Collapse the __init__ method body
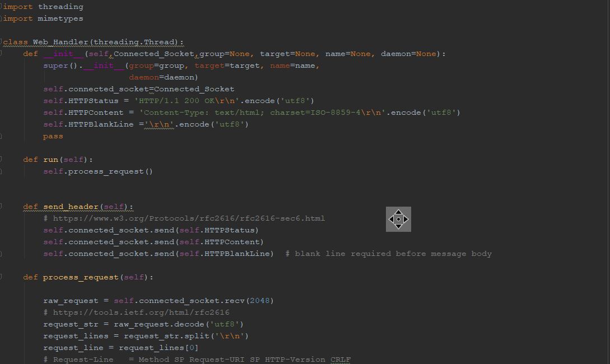The height and width of the screenshot is (364, 610). [x=2, y=54]
